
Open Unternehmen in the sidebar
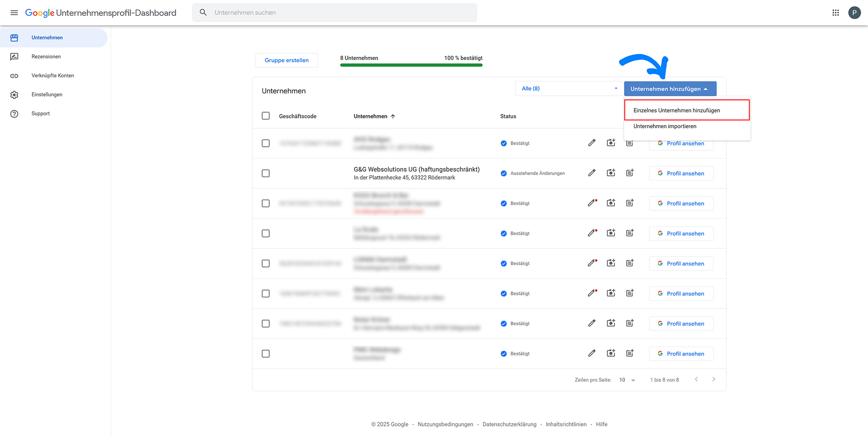[x=54, y=38]
